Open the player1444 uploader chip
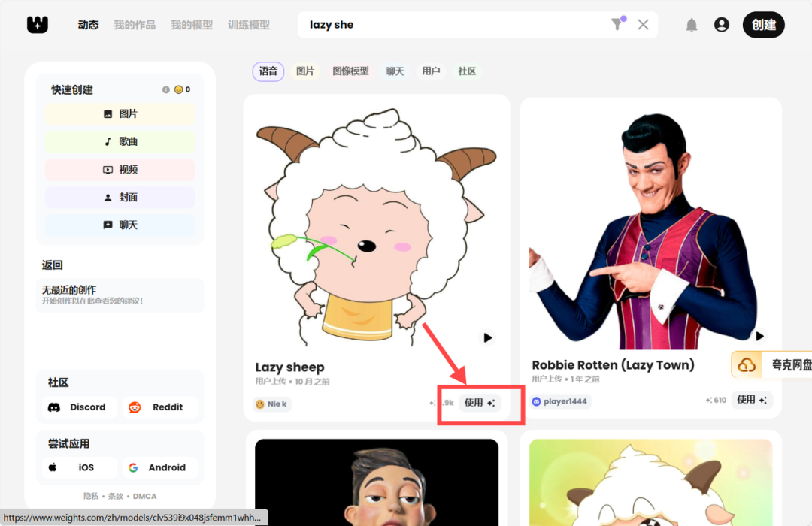This screenshot has height=526, width=812. coord(560,401)
